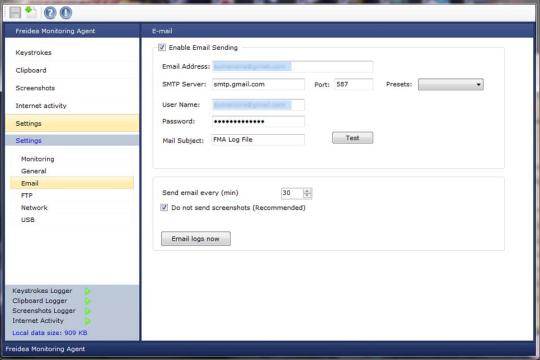Select Network settings page
Image resolution: width=540 pixels, height=360 pixels.
click(x=72, y=207)
